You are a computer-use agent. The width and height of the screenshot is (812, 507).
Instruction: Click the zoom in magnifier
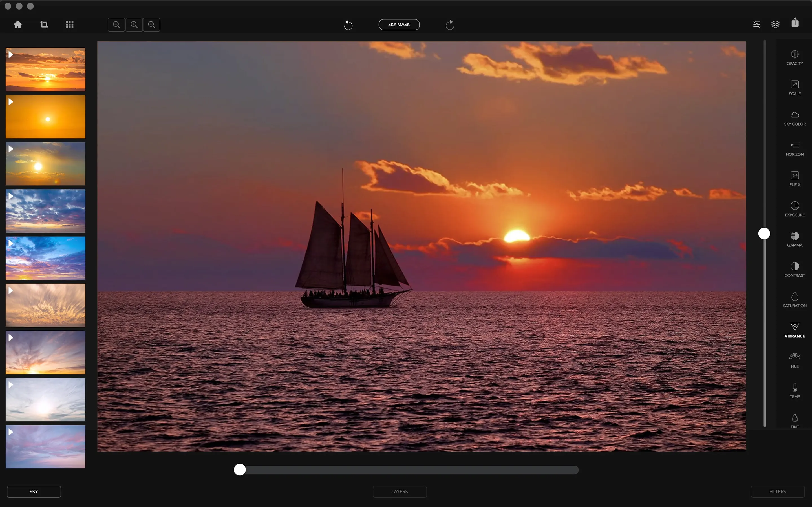[152, 25]
